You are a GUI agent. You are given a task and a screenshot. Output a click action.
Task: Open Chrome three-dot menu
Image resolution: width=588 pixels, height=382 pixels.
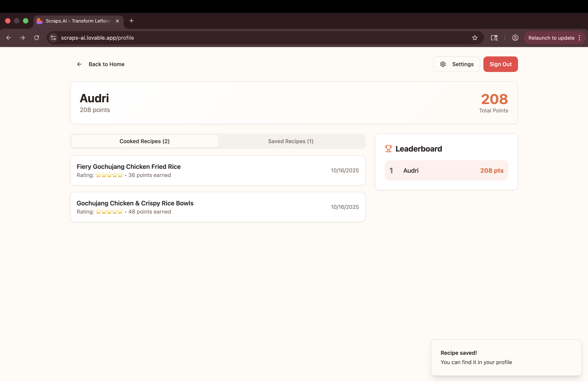tap(579, 38)
